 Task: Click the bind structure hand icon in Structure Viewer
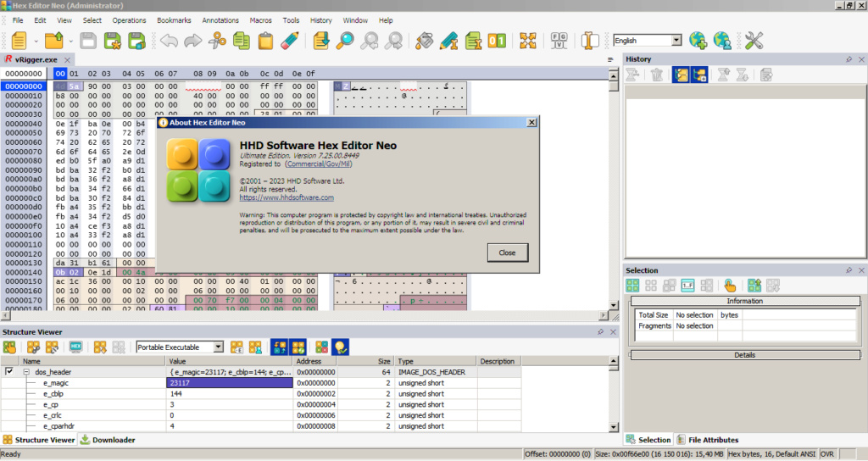[9, 347]
